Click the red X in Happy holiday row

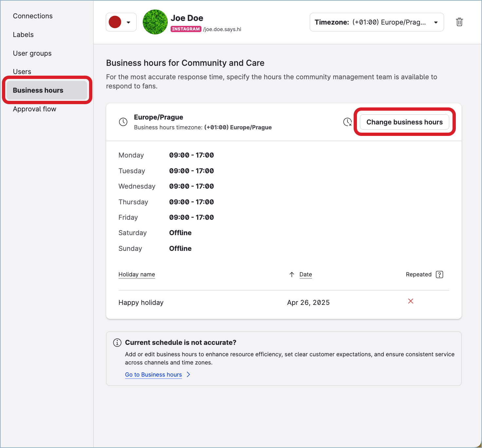point(411,301)
